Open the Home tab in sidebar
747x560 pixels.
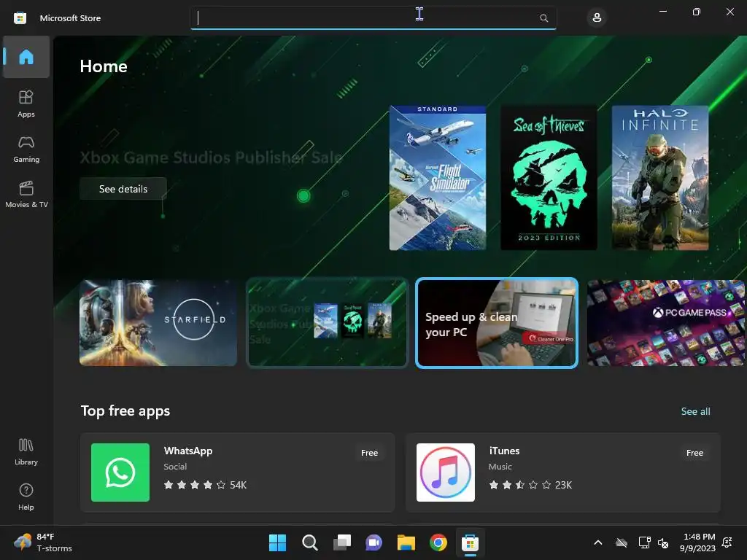[x=26, y=57]
